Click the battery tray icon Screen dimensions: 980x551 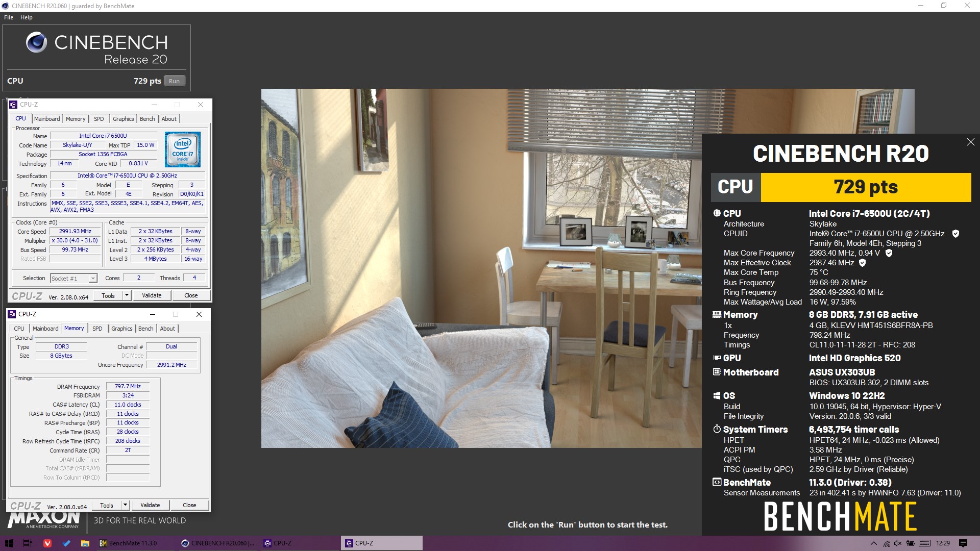pyautogui.click(x=910, y=543)
